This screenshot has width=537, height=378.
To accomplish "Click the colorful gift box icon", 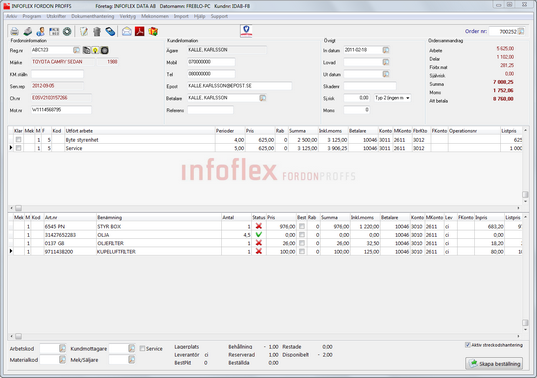I will click(x=153, y=32).
